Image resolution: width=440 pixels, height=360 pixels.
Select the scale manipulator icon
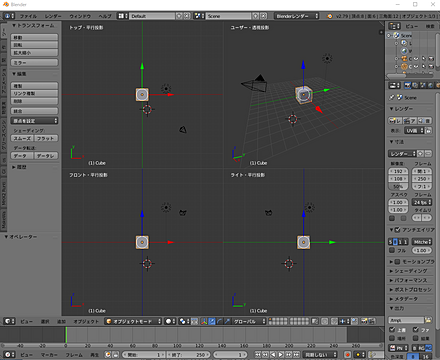click(227, 321)
